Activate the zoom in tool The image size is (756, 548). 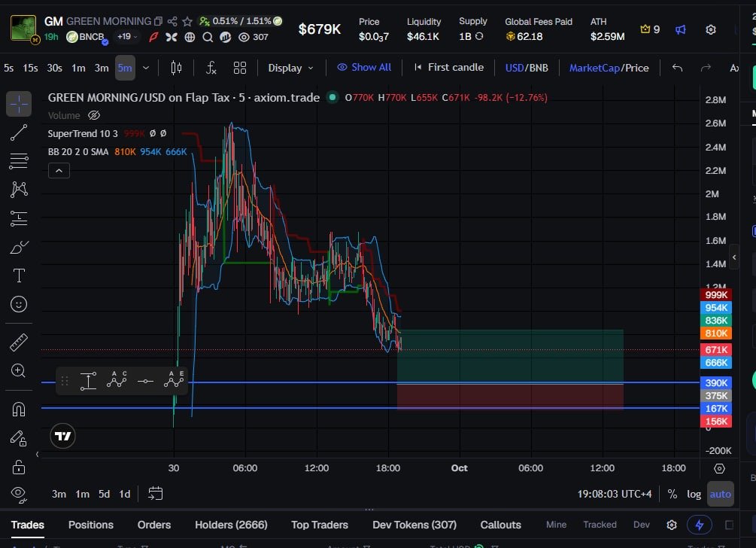19,370
